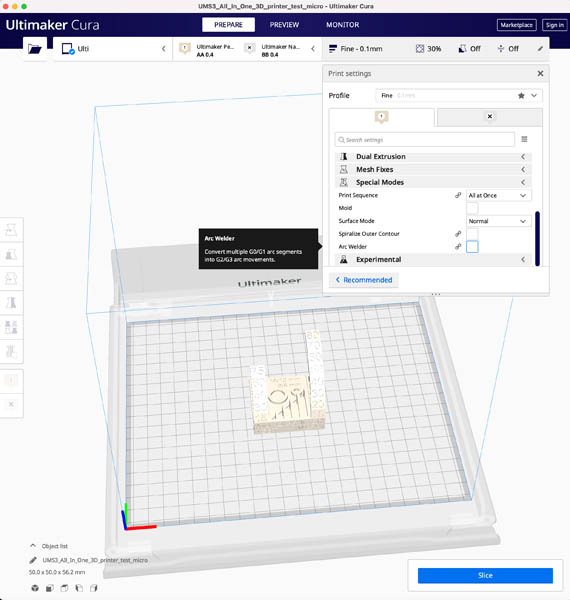Click the star icon beside Fine profile
Viewport: 570px width, 600px height.
coord(521,96)
